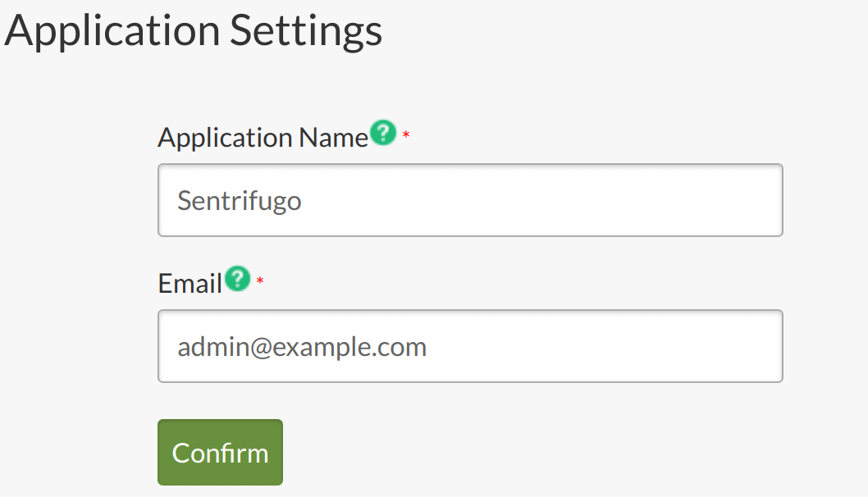
Task: Click the Confirm button's white label text
Action: tap(221, 453)
